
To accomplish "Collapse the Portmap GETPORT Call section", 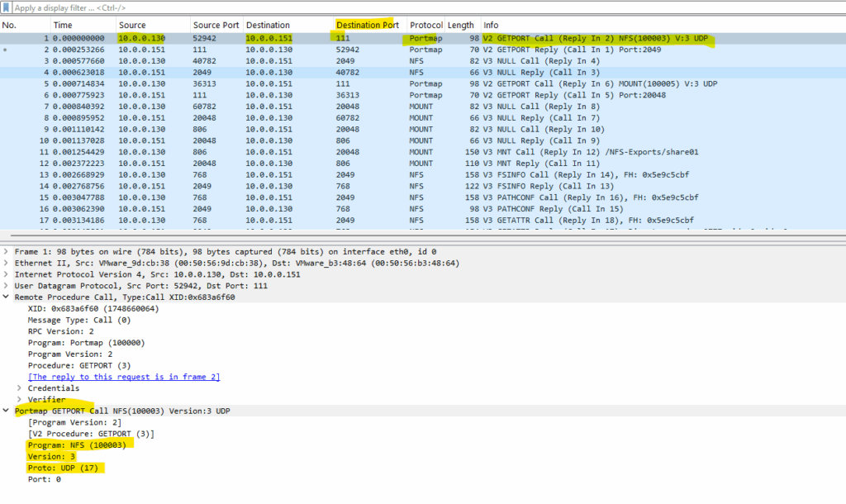I will click(6, 411).
